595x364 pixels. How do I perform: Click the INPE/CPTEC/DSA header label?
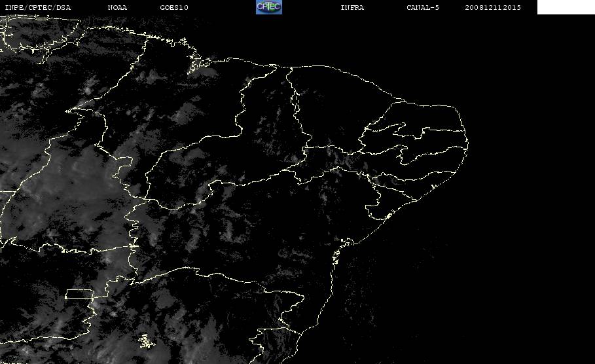click(37, 7)
